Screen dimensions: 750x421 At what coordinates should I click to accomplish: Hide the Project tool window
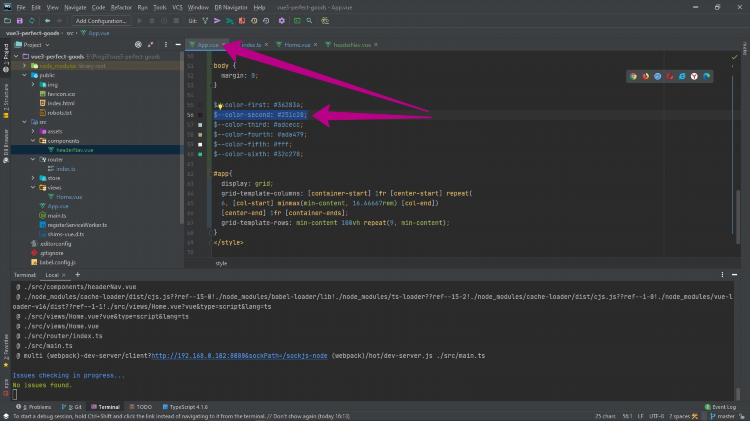click(178, 44)
